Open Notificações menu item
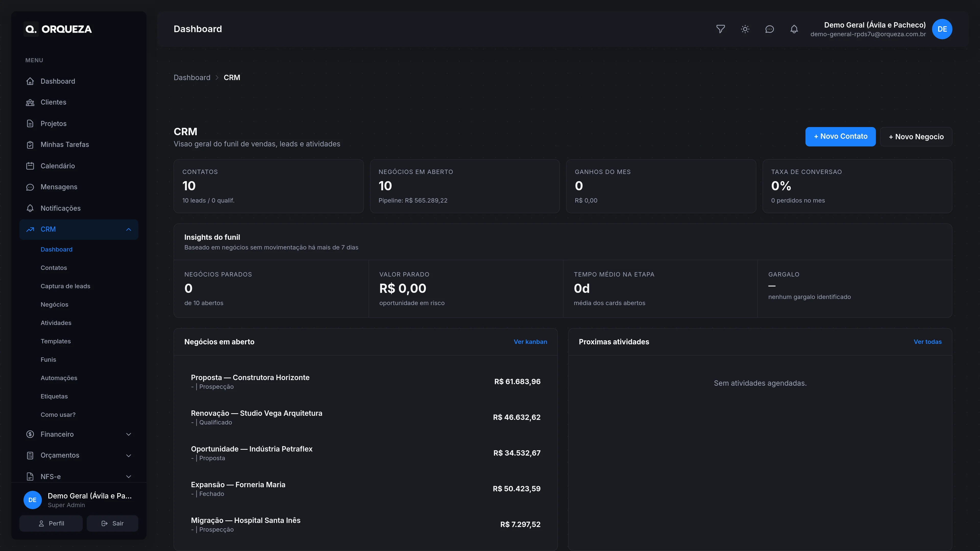The width and height of the screenshot is (980, 551). (79, 208)
